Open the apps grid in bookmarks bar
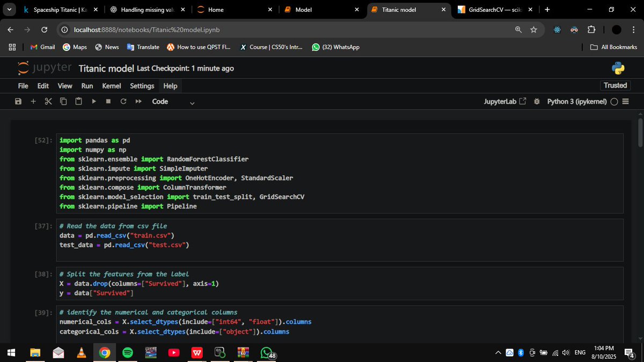644x362 pixels. 12,47
